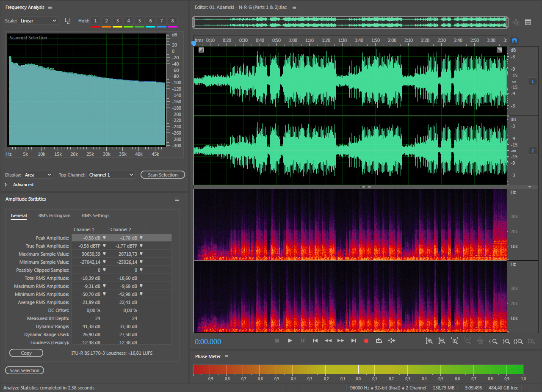
Task: Click Zoom Out Amplitude icon
Action: tap(442, 341)
